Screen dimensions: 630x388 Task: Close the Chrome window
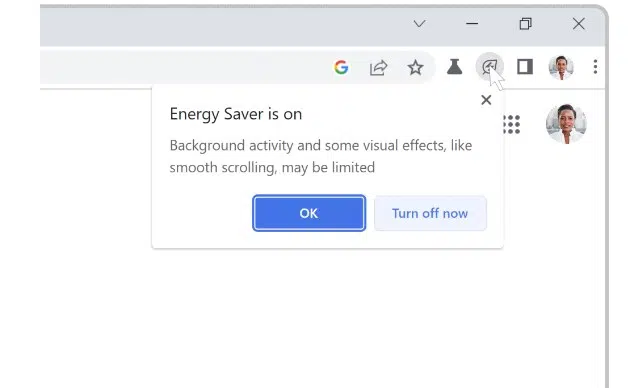pyautogui.click(x=579, y=24)
